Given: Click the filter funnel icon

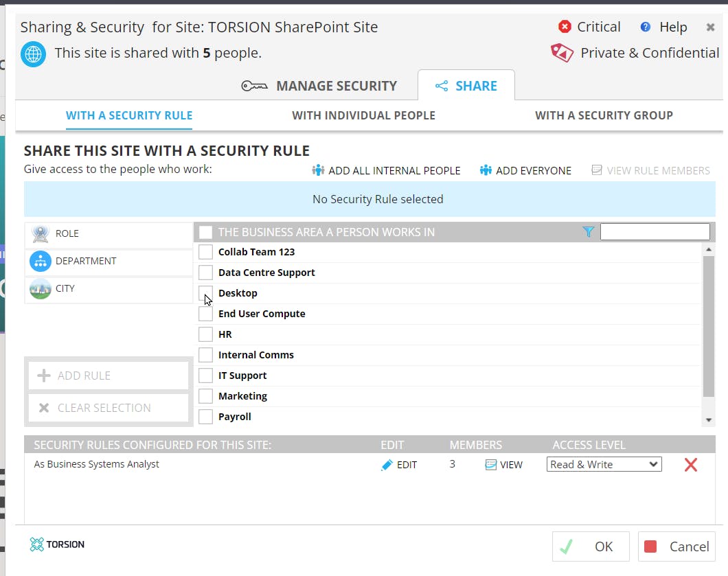Looking at the screenshot, I should click(x=588, y=232).
